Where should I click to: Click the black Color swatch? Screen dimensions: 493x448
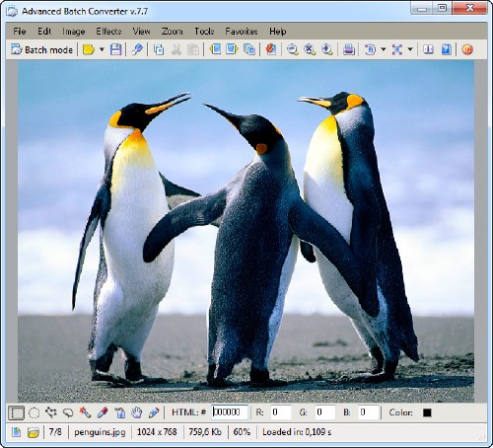pyautogui.click(x=427, y=412)
